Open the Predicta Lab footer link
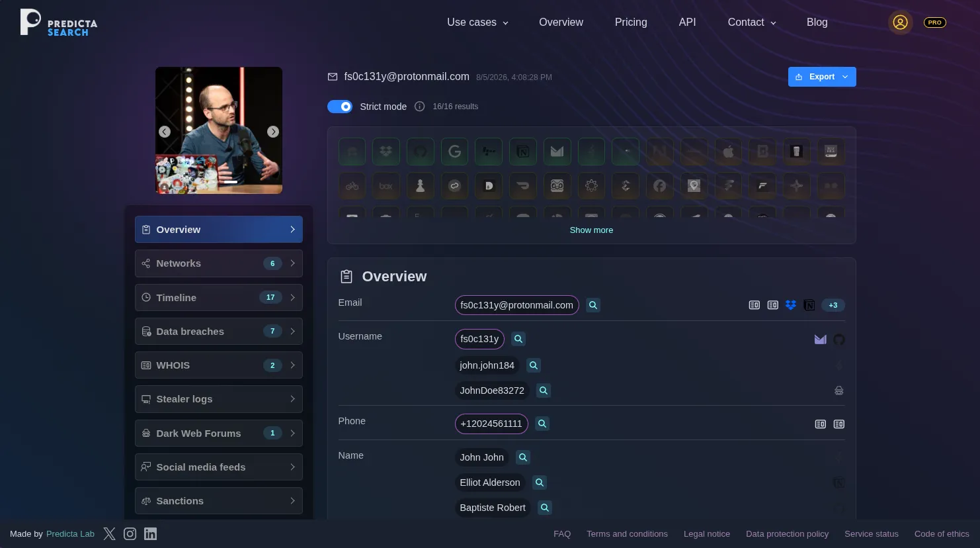Viewport: 980px width, 548px height. (x=70, y=534)
